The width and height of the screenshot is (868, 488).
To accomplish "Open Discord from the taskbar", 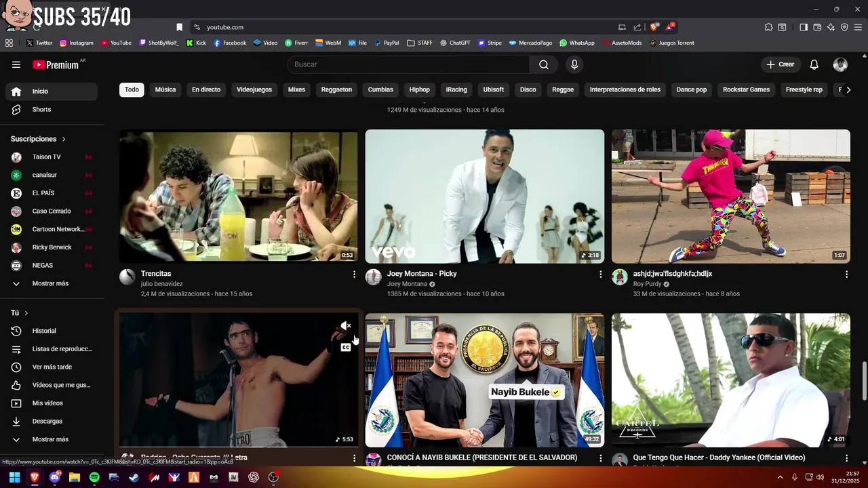I will coord(55,477).
